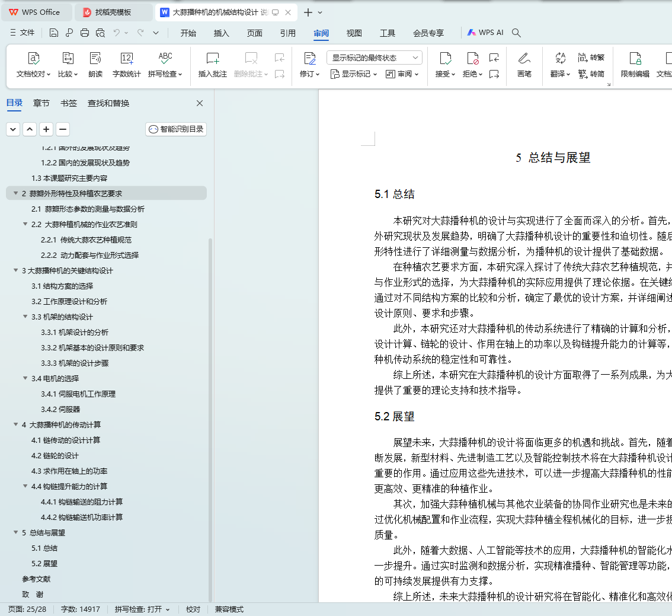Click the 拒绝 reject changes icon
The height and width of the screenshot is (616, 672).
click(472, 58)
